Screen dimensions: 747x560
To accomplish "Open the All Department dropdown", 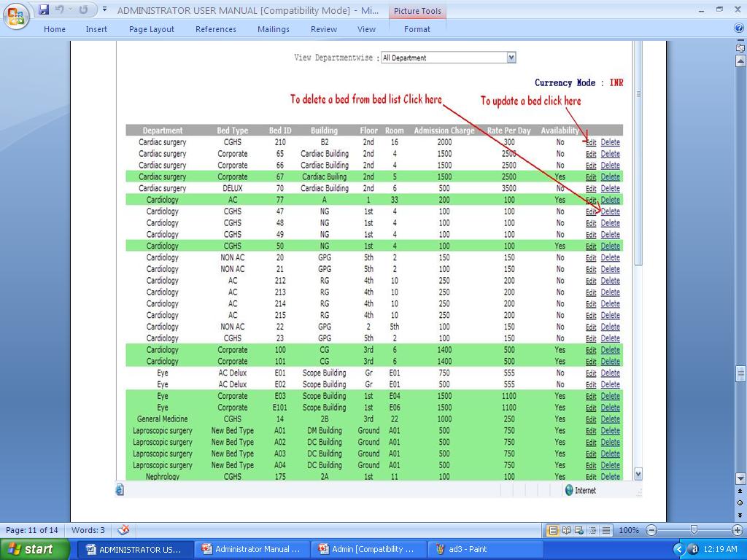I will click(511, 58).
